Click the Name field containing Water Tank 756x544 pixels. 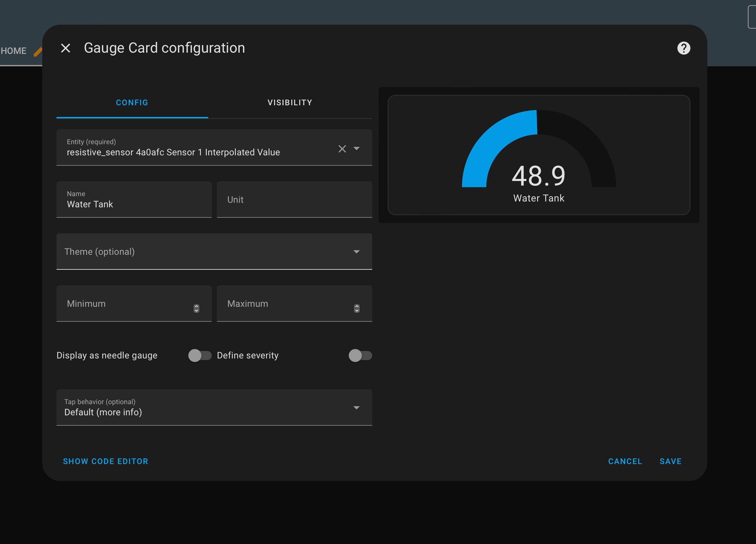(x=134, y=200)
